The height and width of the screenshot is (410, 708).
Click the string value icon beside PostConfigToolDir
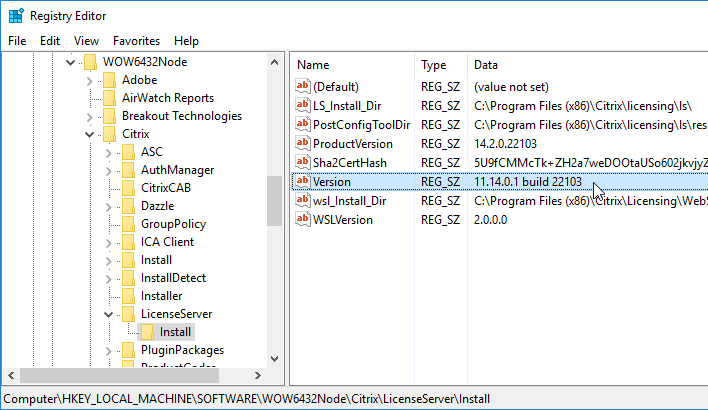coord(303,124)
